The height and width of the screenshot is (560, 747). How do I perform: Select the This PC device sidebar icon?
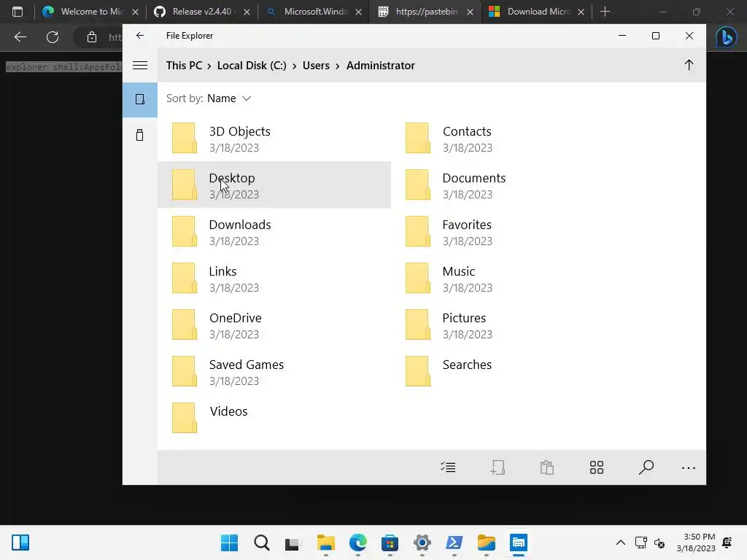point(139,99)
